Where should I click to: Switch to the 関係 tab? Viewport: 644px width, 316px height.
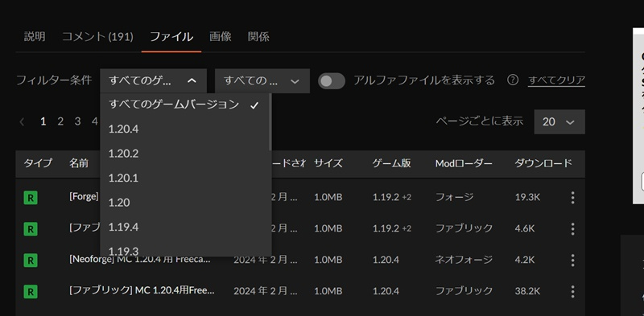click(258, 37)
